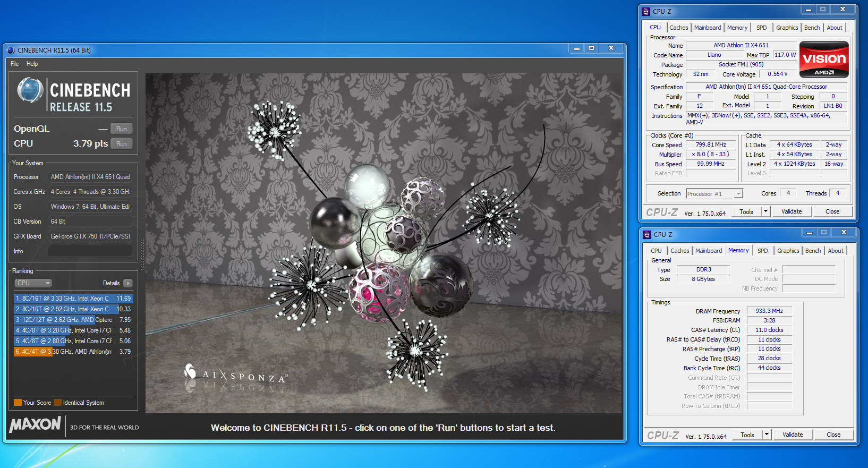
Task: Switch to CPU tab in bottom CPU-Z
Action: click(657, 251)
